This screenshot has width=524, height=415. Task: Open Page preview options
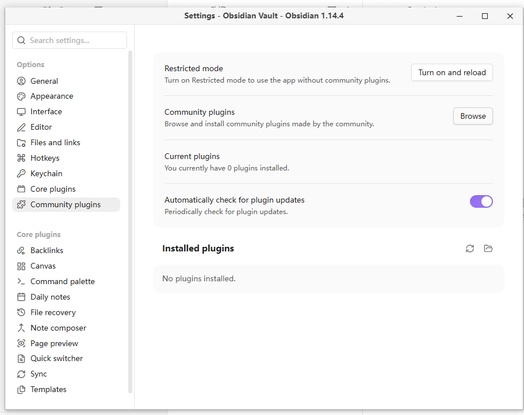[67, 343]
